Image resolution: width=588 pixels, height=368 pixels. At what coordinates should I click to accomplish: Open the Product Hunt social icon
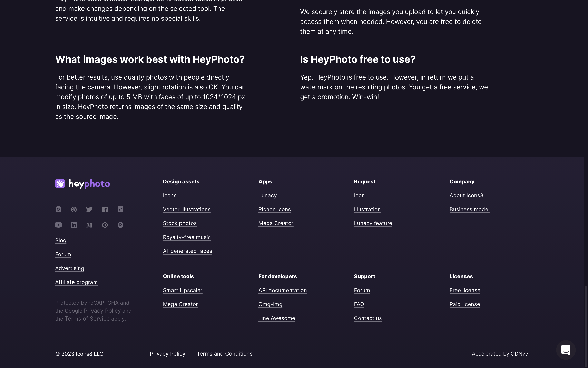(120, 225)
